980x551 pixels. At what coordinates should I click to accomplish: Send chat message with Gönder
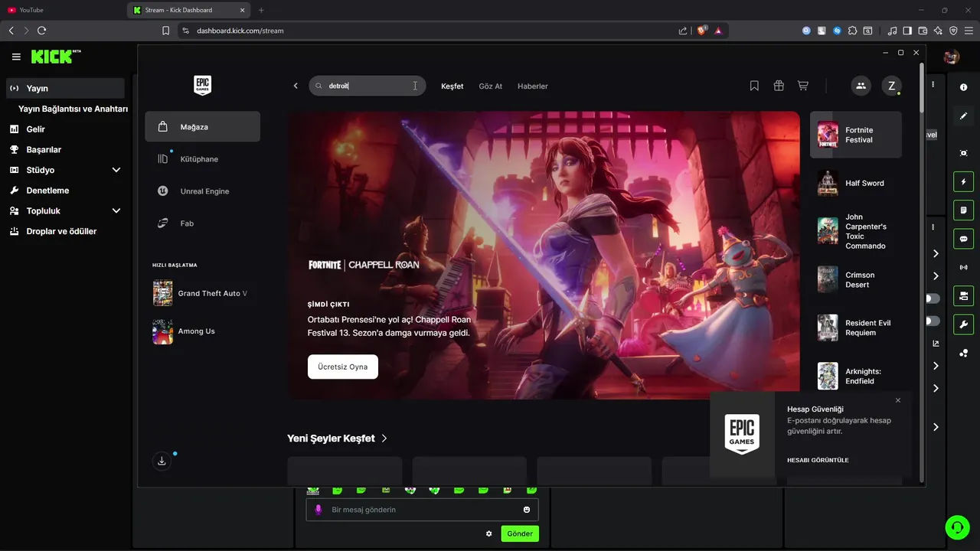[x=520, y=533]
